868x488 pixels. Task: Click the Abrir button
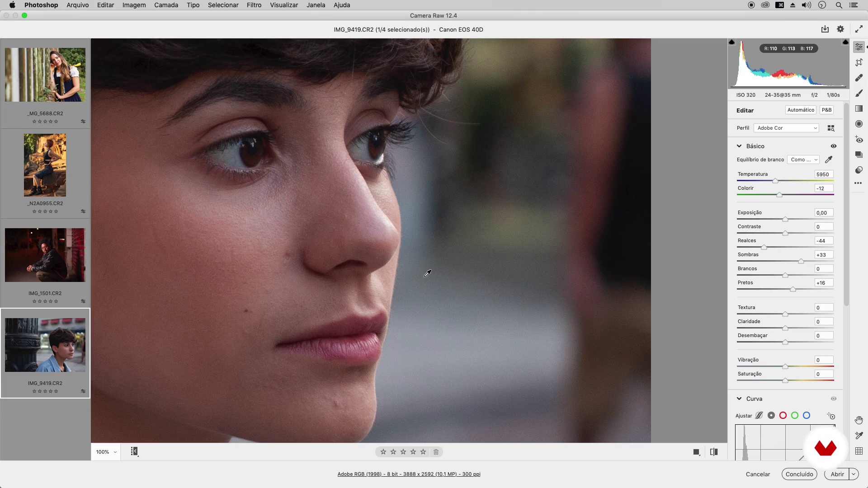[837, 474]
